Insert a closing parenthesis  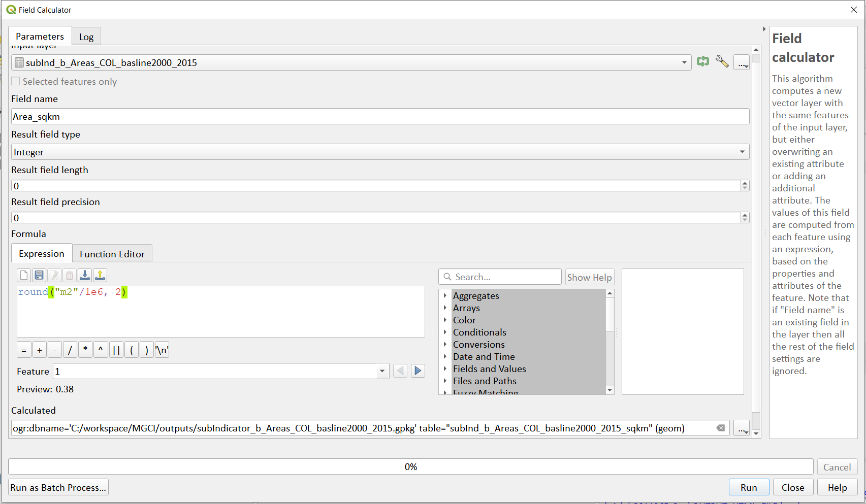point(147,350)
